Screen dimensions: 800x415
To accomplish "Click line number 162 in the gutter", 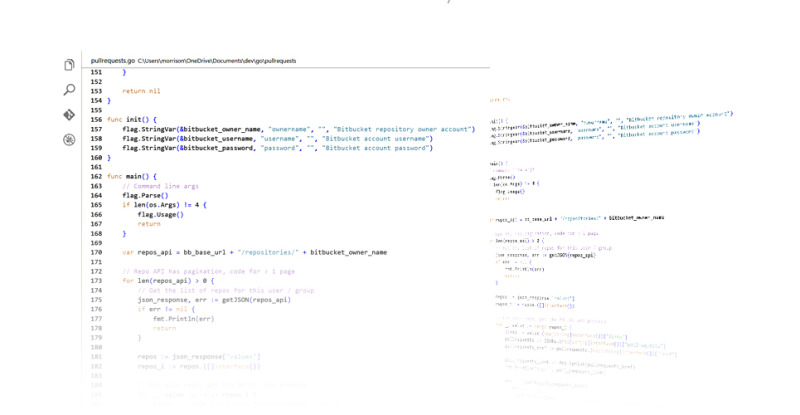I will [96, 177].
